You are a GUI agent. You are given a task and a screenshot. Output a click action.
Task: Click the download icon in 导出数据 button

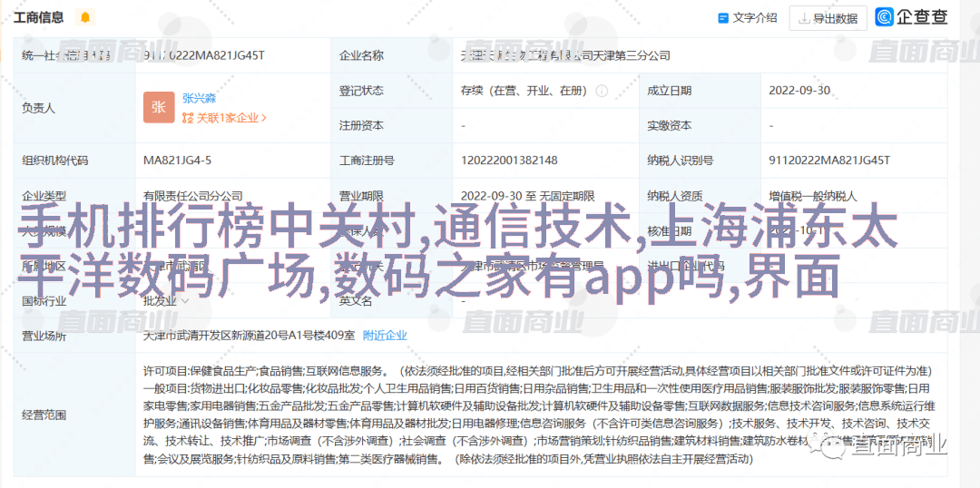804,19
